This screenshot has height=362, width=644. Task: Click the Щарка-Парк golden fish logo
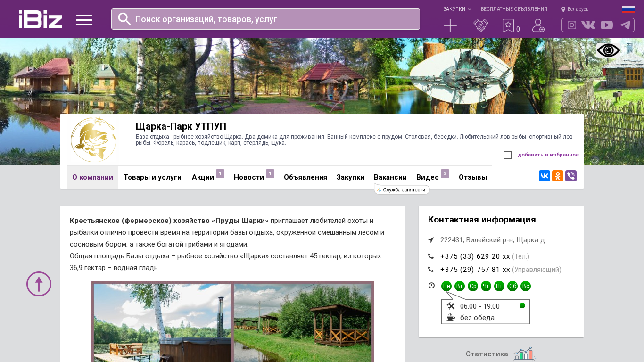(93, 140)
